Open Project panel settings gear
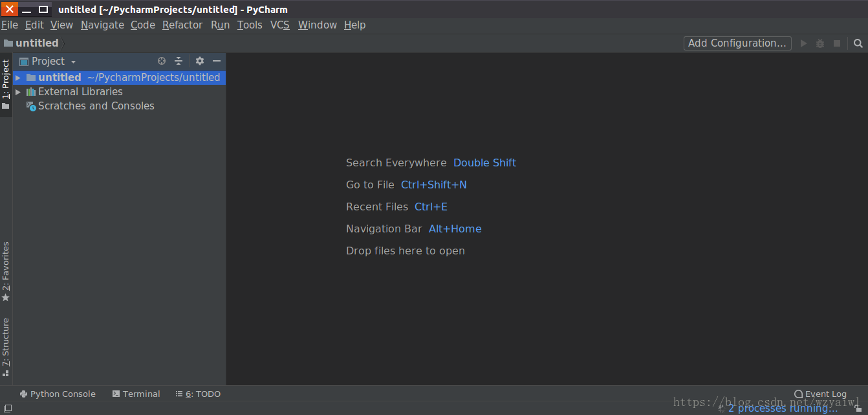 200,61
